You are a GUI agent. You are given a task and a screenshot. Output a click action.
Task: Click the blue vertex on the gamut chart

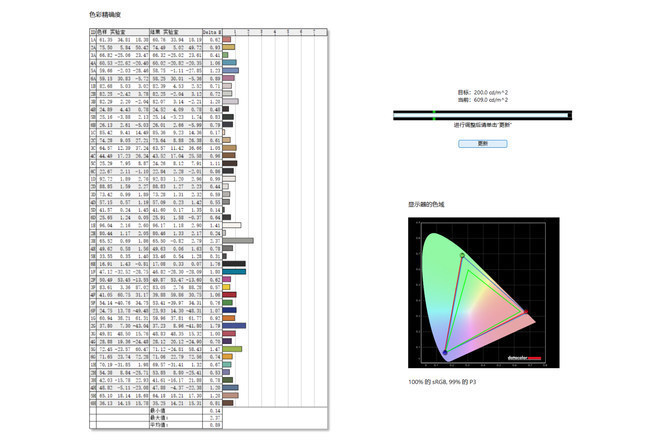coord(446,351)
